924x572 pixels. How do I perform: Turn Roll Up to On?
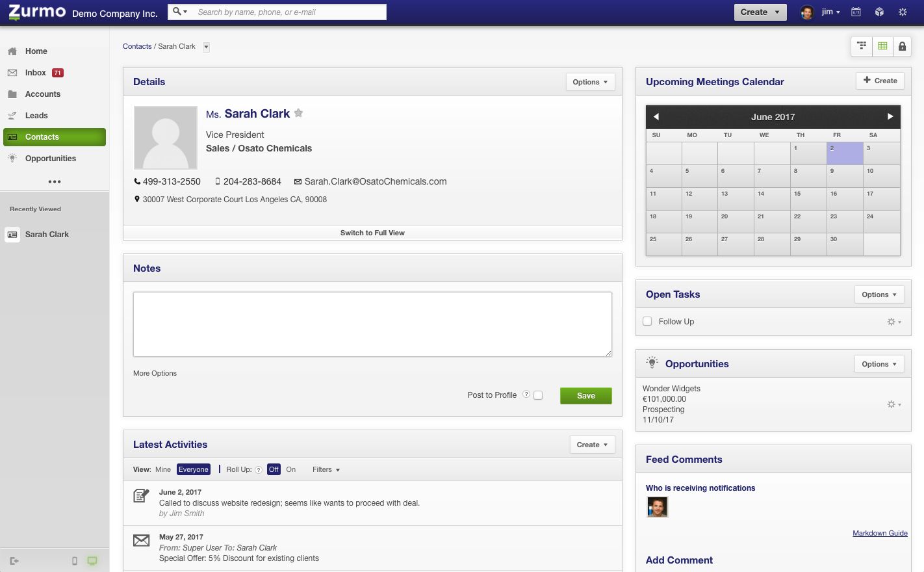click(x=290, y=469)
